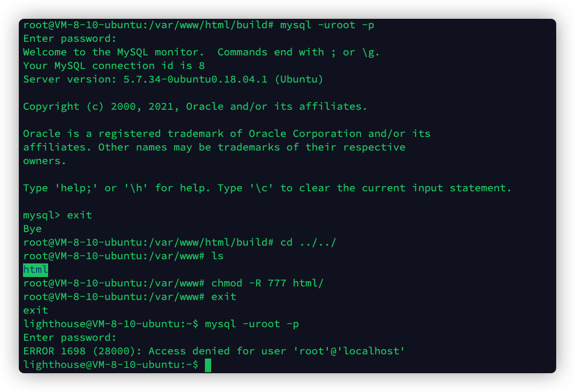Click the "Bye" output text

(x=32, y=228)
